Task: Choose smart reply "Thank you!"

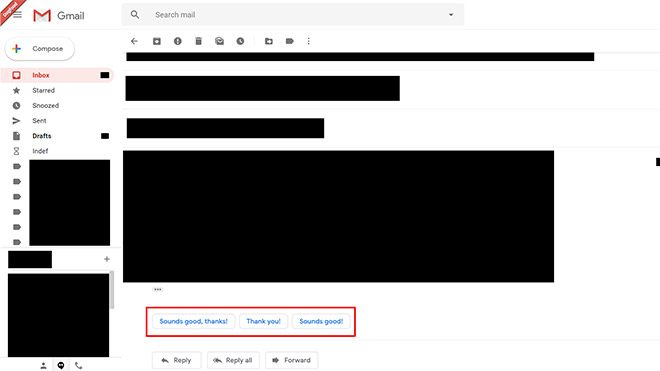Action: [263, 321]
